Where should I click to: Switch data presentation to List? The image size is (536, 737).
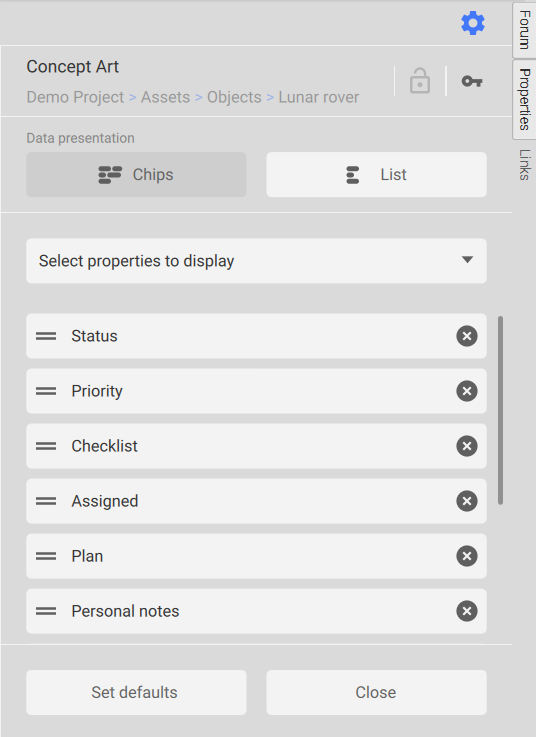(377, 174)
